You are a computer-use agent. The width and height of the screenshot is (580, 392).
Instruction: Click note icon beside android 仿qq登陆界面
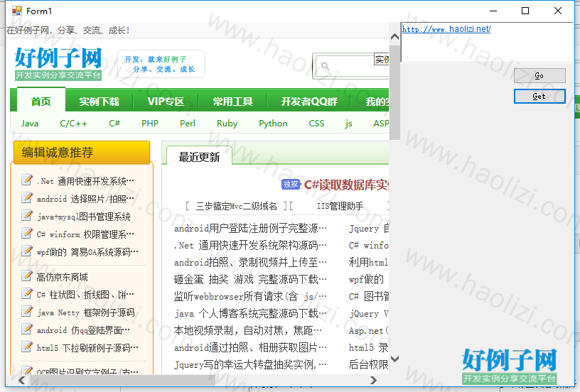[x=27, y=329]
